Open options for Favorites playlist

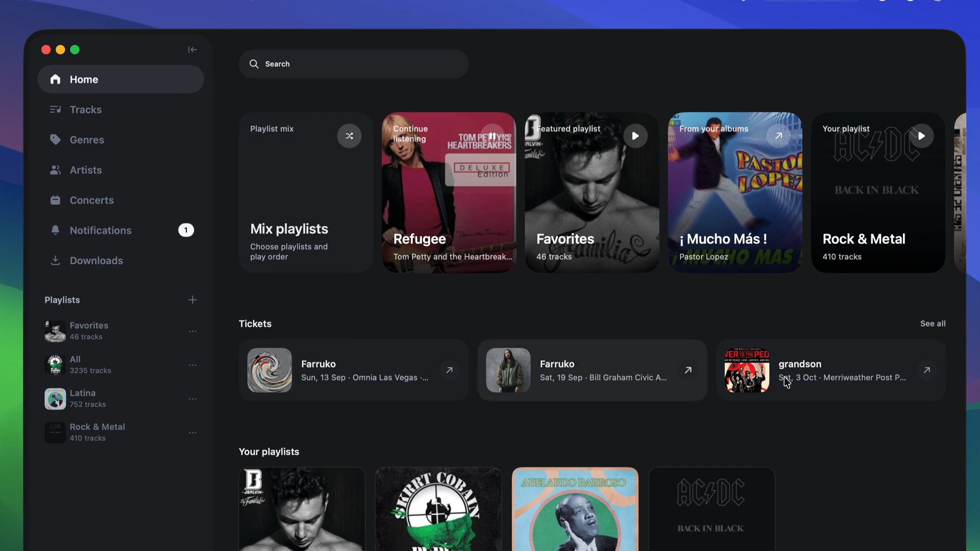192,331
